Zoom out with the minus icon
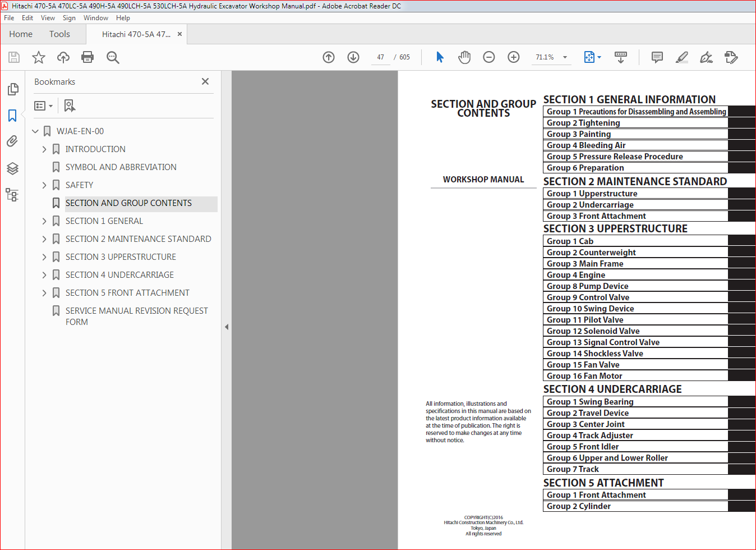 pyautogui.click(x=489, y=57)
